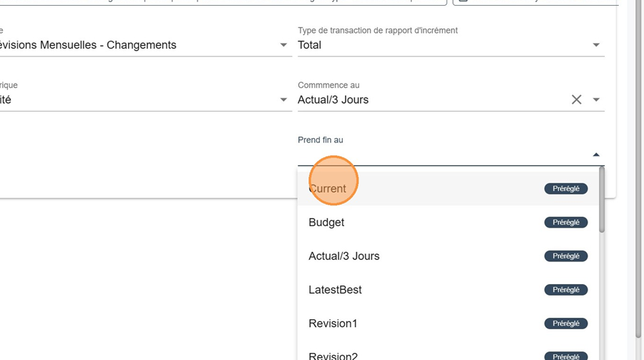This screenshot has width=644, height=360.
Task: Clear the Commence au selection
Action: point(576,99)
